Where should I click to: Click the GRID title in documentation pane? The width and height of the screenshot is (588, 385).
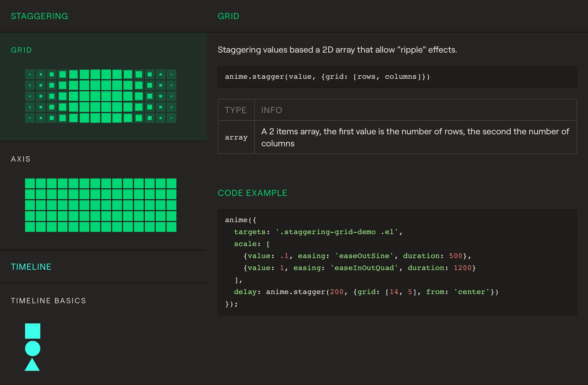click(228, 16)
